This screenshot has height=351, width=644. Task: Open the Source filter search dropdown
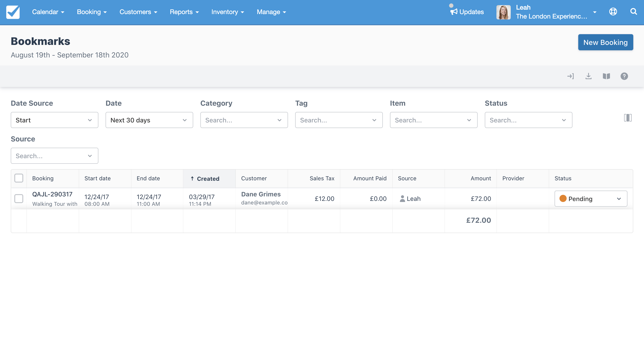point(55,156)
